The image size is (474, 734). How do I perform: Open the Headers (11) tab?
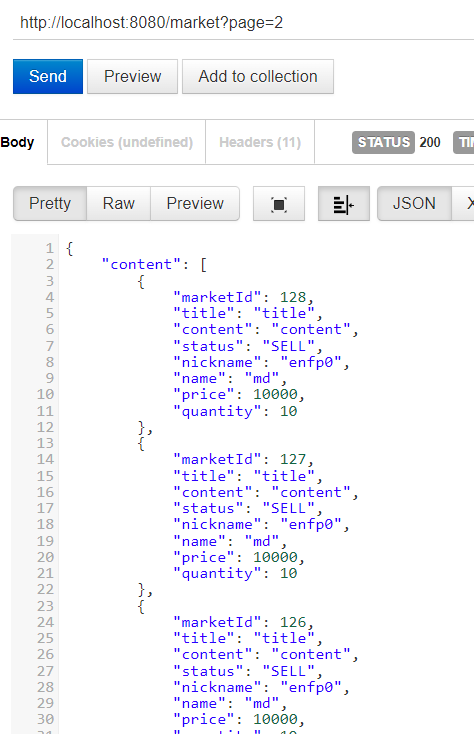tap(260, 142)
